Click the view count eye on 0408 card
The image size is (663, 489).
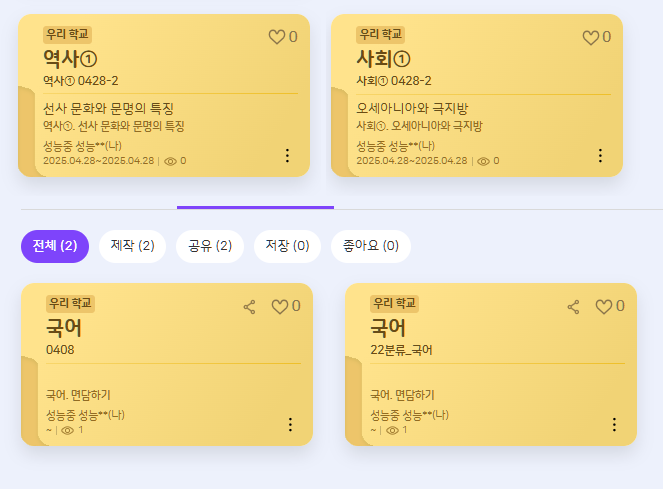pyautogui.click(x=68, y=430)
